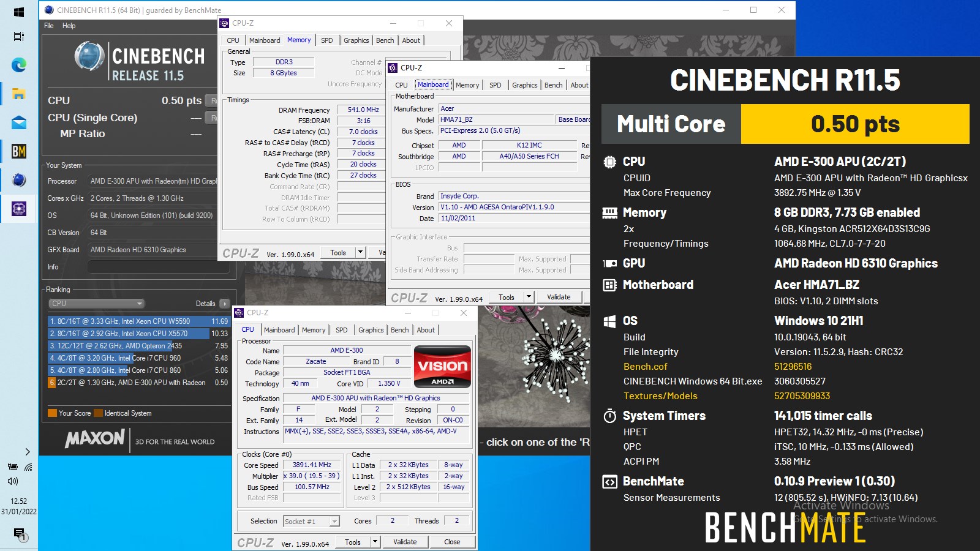Click the 0.50 pts score banner
The image size is (980, 551).
(855, 124)
